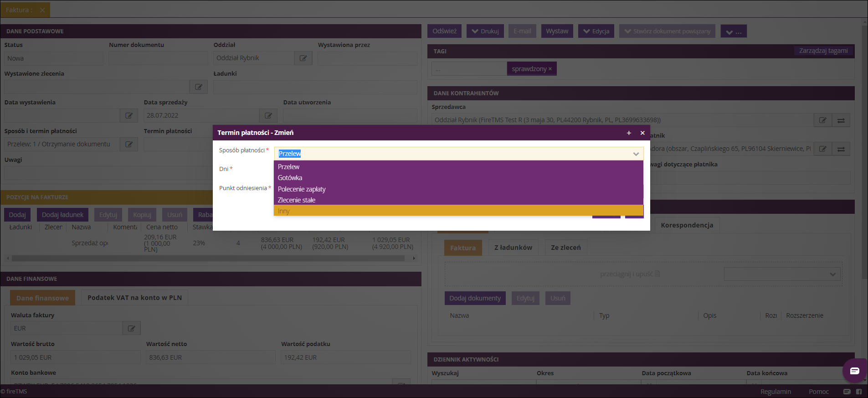Click footer chat message icon
This screenshot has height=398, width=868.
[847, 392]
